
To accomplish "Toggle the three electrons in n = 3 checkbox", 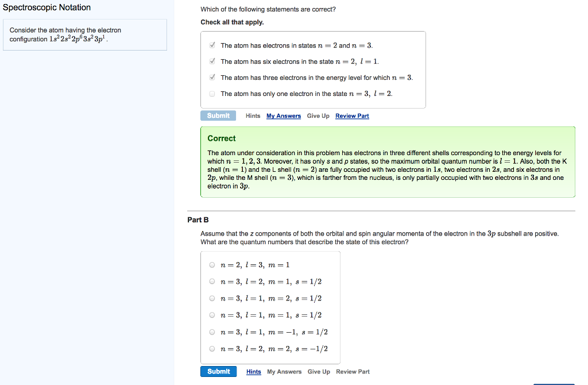I will coord(212,78).
